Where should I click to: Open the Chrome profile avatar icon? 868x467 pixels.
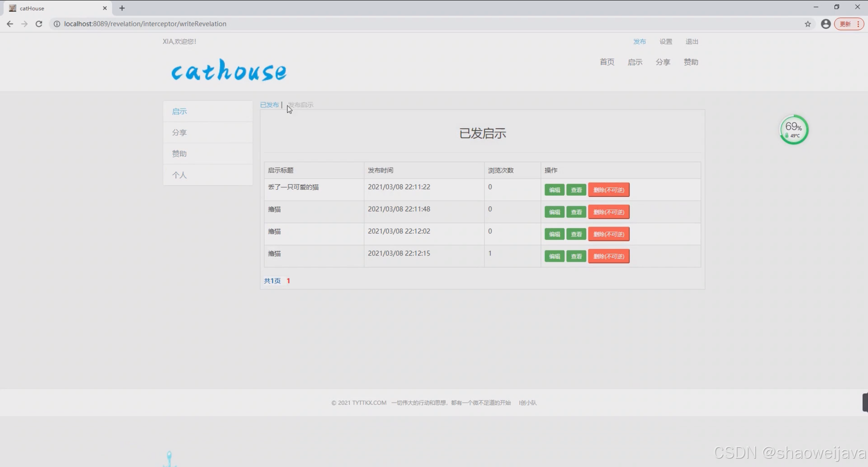point(825,24)
